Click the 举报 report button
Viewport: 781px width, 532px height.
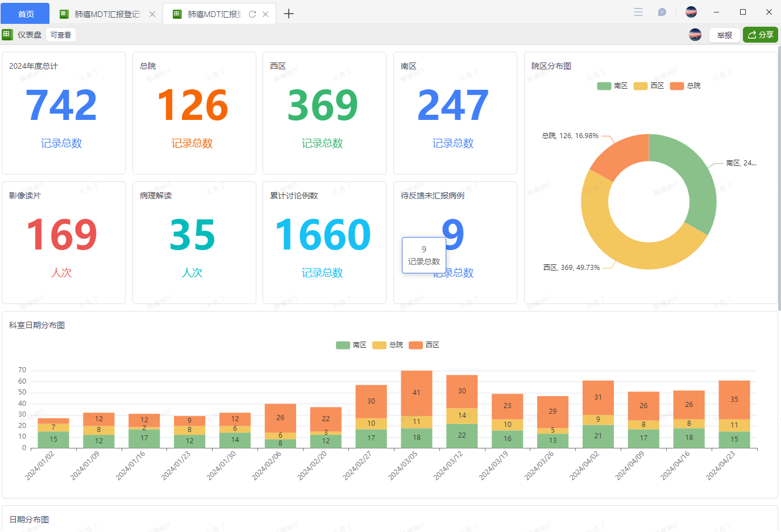725,35
